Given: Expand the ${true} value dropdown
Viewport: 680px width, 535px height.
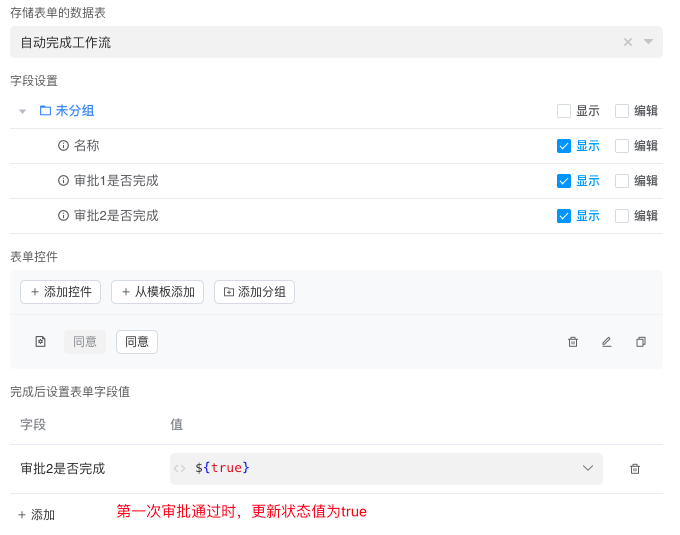Looking at the screenshot, I should 588,468.
